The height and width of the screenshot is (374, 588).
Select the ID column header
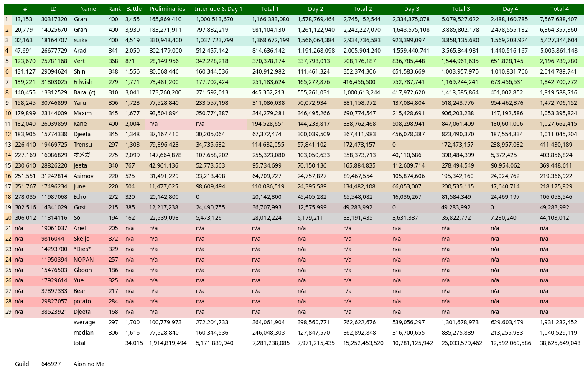pos(54,9)
